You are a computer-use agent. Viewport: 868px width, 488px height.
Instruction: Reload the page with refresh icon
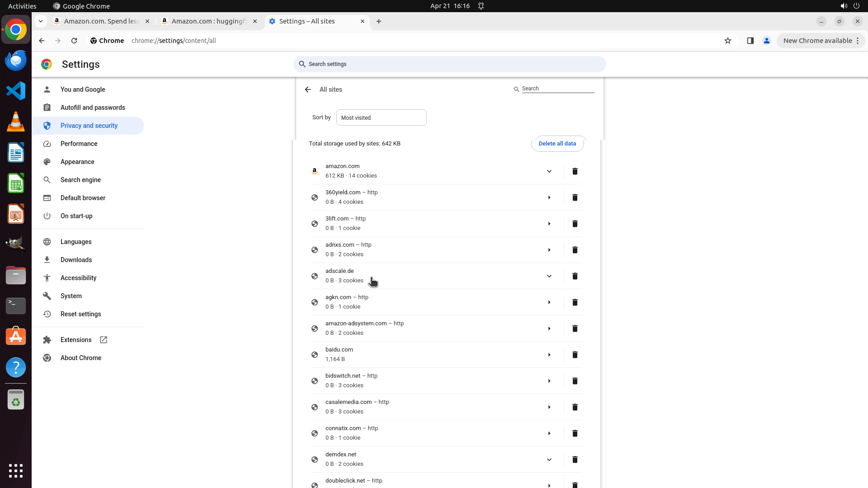click(x=74, y=41)
